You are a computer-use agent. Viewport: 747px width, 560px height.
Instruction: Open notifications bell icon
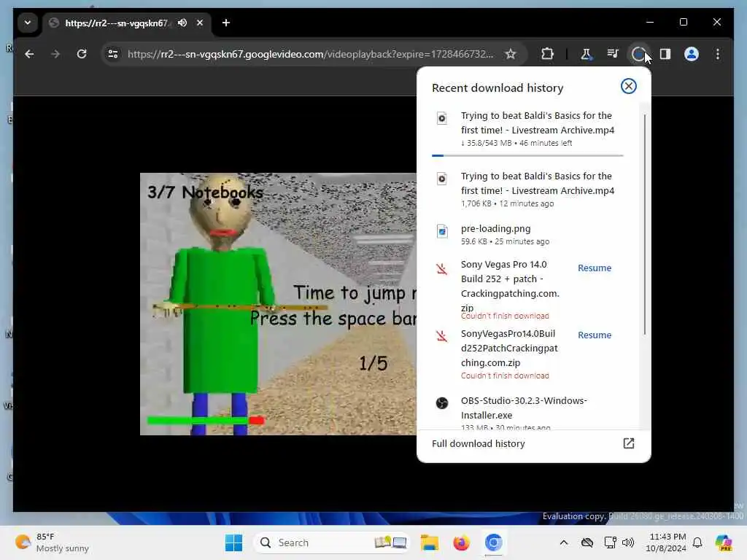click(x=697, y=542)
